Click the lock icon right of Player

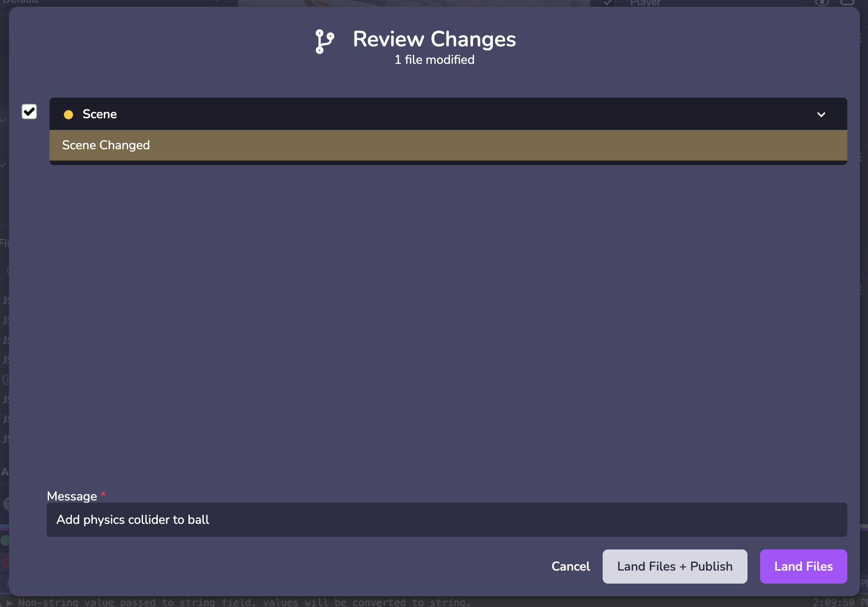coord(847,2)
